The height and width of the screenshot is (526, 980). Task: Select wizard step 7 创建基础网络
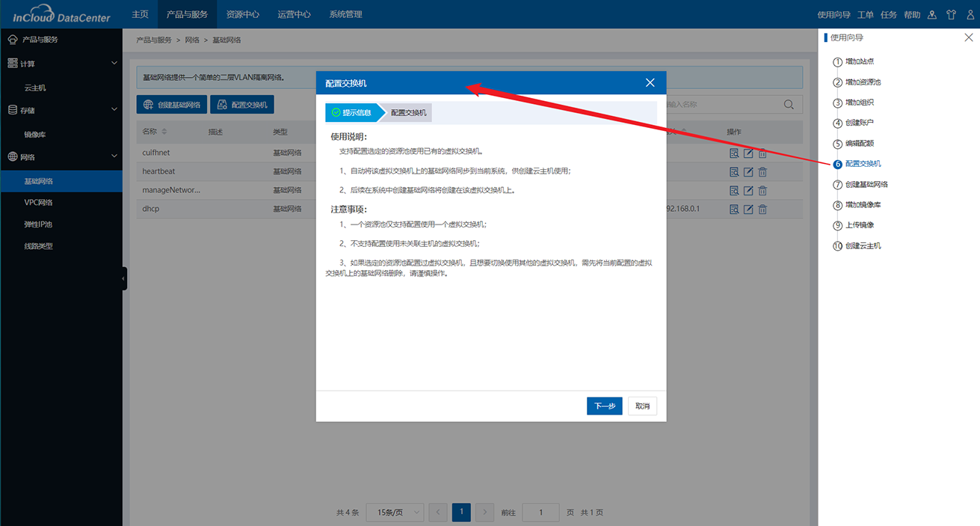[866, 184]
